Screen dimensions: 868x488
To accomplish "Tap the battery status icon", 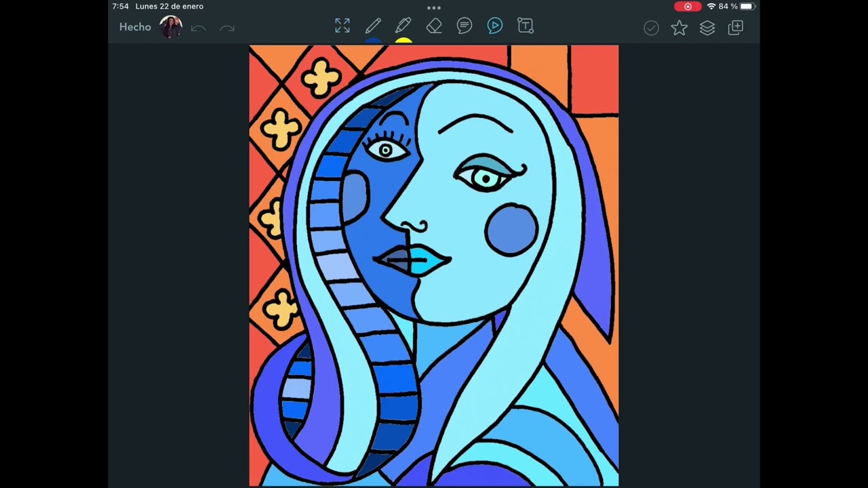I will click(747, 6).
